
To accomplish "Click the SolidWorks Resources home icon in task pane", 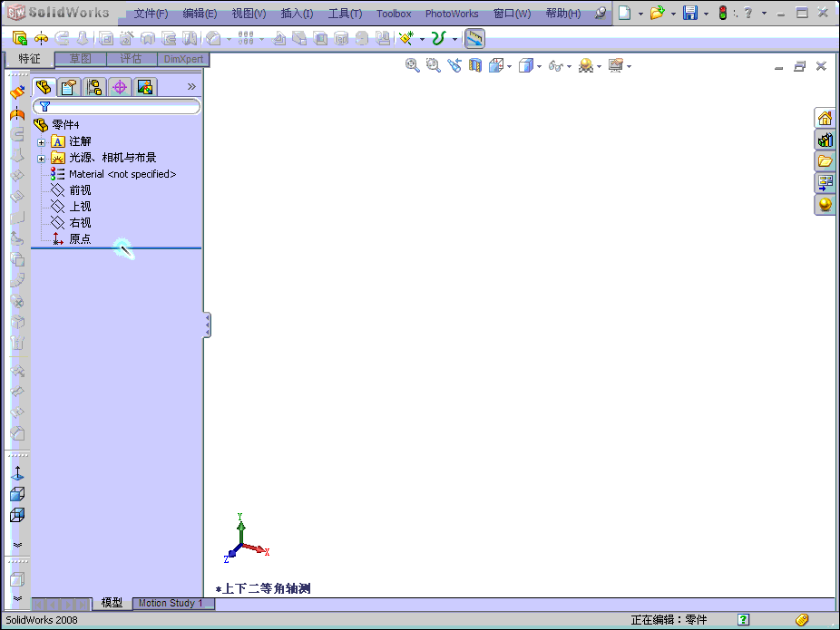I will [825, 118].
